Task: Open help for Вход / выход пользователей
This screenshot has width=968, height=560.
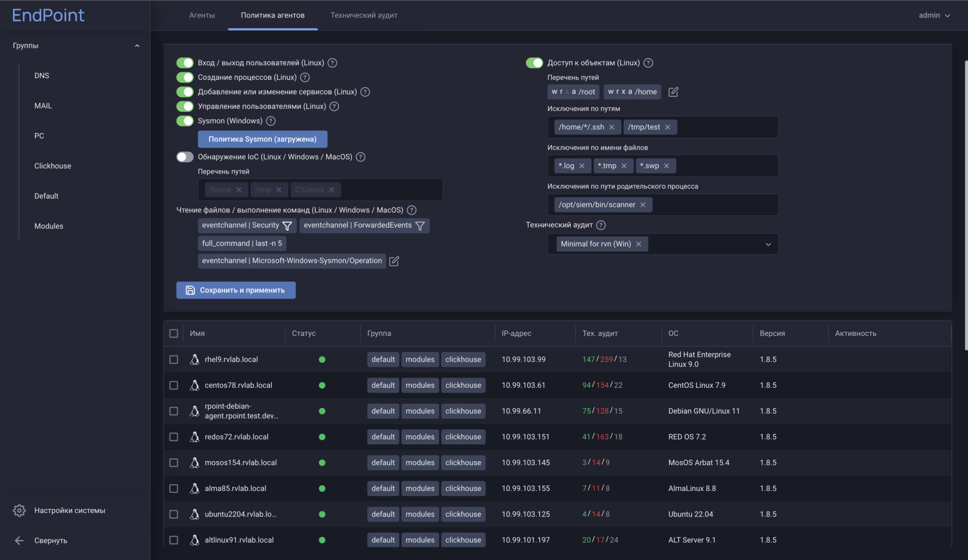Action: pos(332,63)
